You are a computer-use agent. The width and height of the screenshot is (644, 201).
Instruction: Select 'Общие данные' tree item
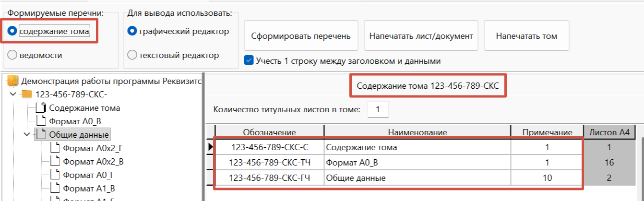(79, 135)
